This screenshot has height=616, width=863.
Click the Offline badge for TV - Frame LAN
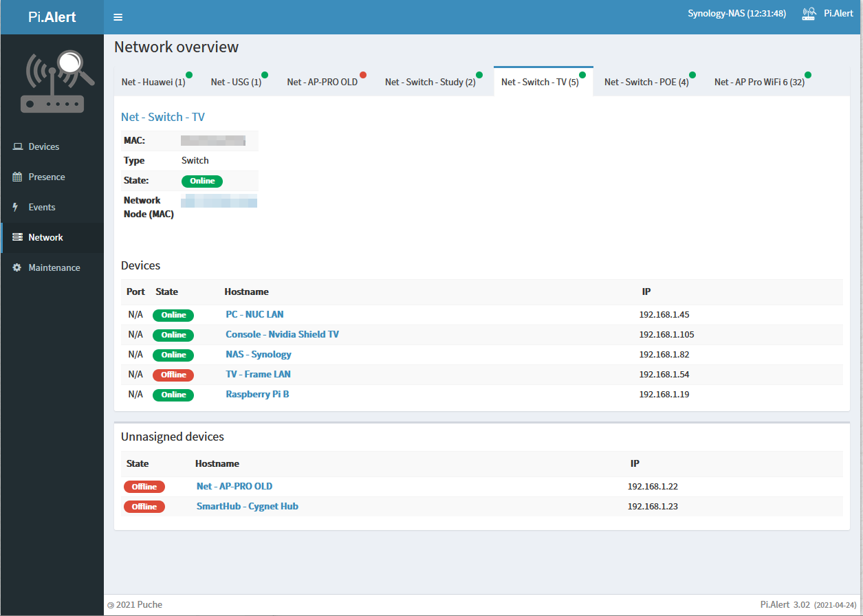173,375
